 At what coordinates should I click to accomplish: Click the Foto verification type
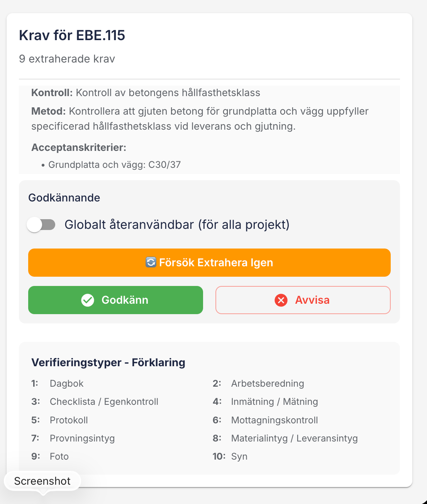point(59,457)
